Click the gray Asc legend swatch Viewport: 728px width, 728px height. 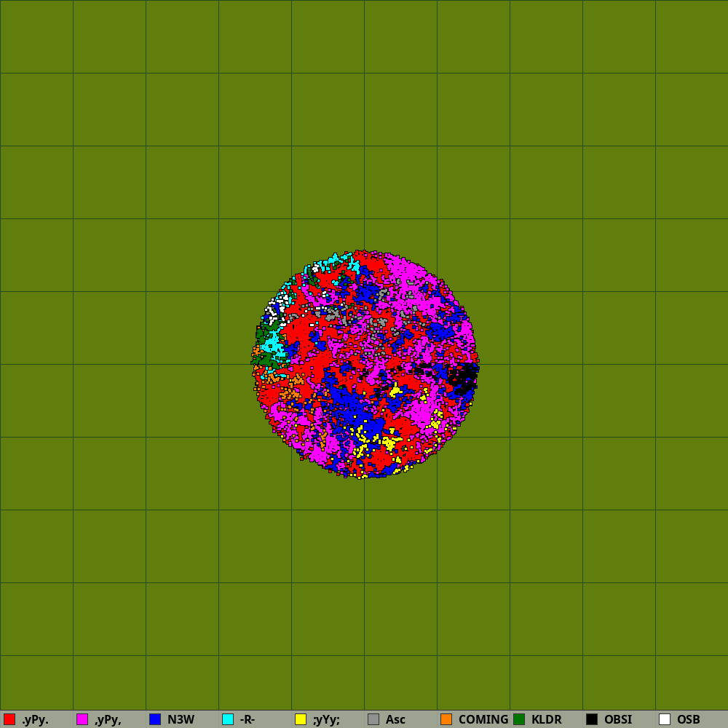(373, 719)
